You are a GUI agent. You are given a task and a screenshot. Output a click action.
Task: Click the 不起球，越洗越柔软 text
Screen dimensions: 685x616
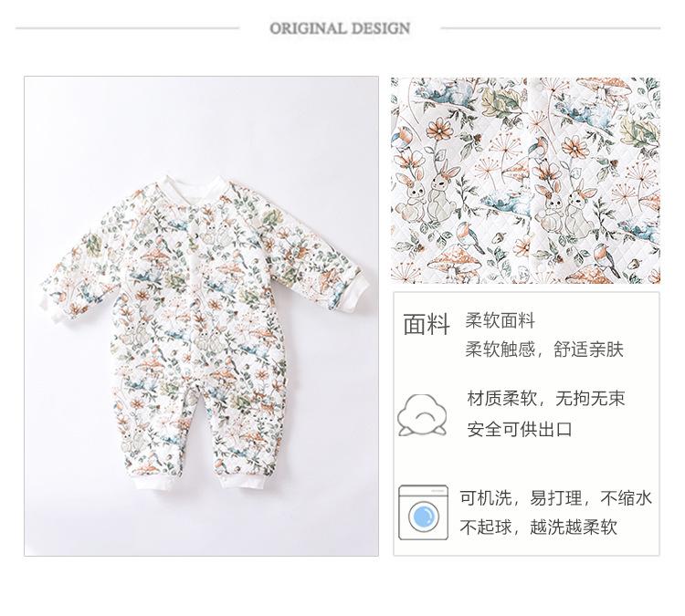(538, 527)
